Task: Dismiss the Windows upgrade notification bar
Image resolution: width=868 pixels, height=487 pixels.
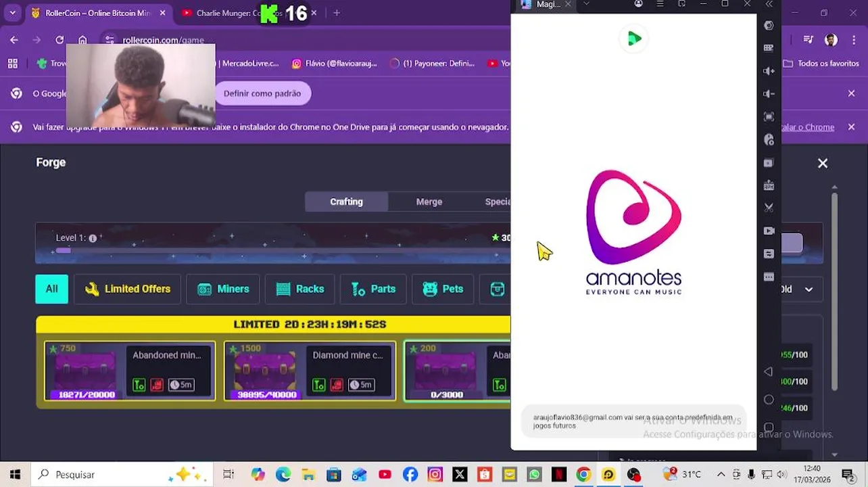Action: (852, 126)
